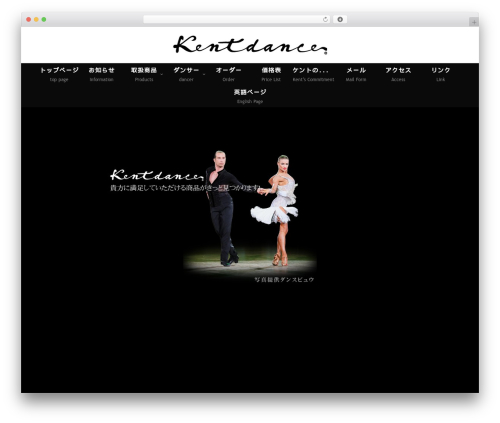Expand the dancer submenu arrow
Image resolution: width=500 pixels, height=423 pixels.
[x=204, y=74]
